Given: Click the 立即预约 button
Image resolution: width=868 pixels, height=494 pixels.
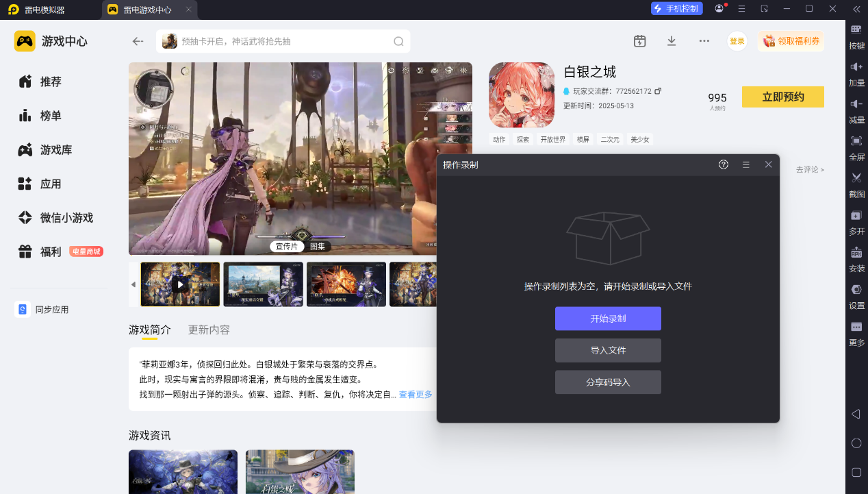Looking at the screenshot, I should coord(783,97).
